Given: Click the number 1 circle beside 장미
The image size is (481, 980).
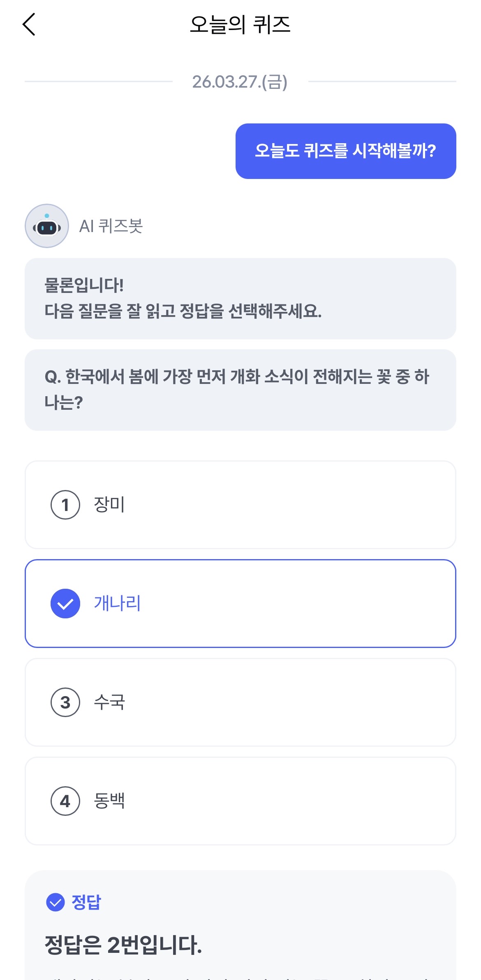Looking at the screenshot, I should pyautogui.click(x=65, y=505).
